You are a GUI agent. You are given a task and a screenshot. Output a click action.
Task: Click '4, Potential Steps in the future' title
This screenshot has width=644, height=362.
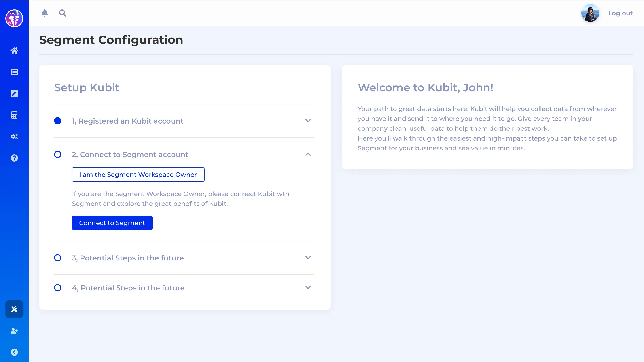pos(128,288)
